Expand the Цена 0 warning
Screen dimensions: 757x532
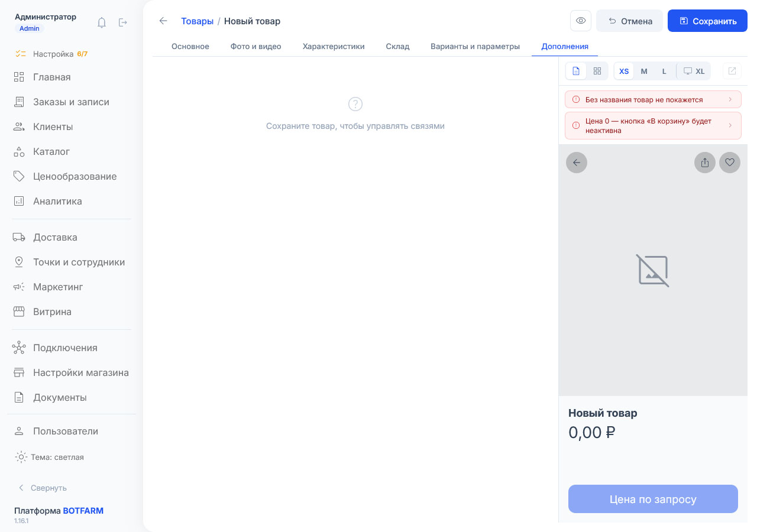point(653,125)
